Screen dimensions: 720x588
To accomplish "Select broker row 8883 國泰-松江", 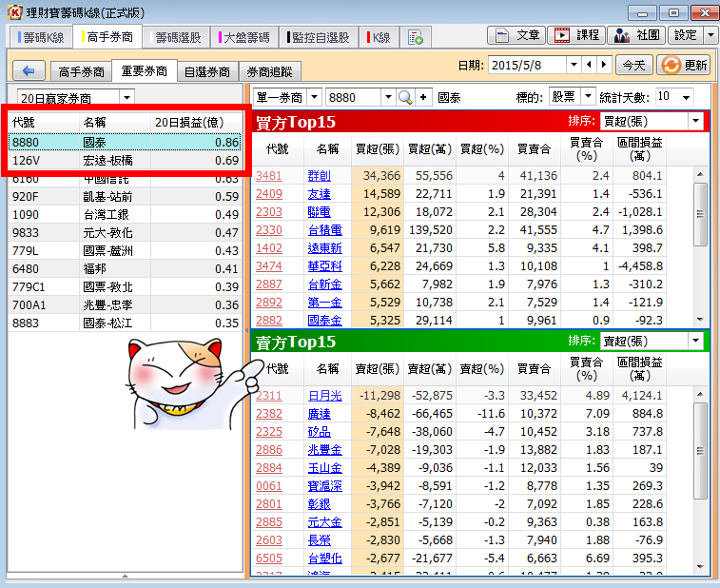I will pos(125,323).
